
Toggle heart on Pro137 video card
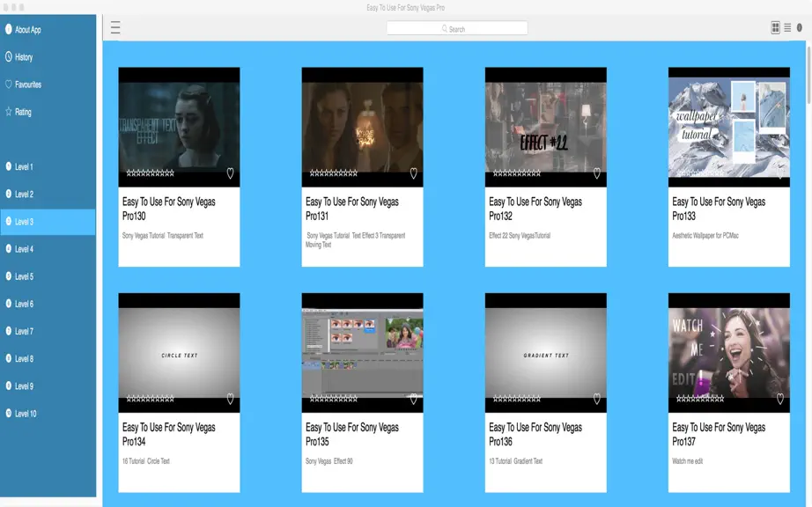(x=780, y=399)
